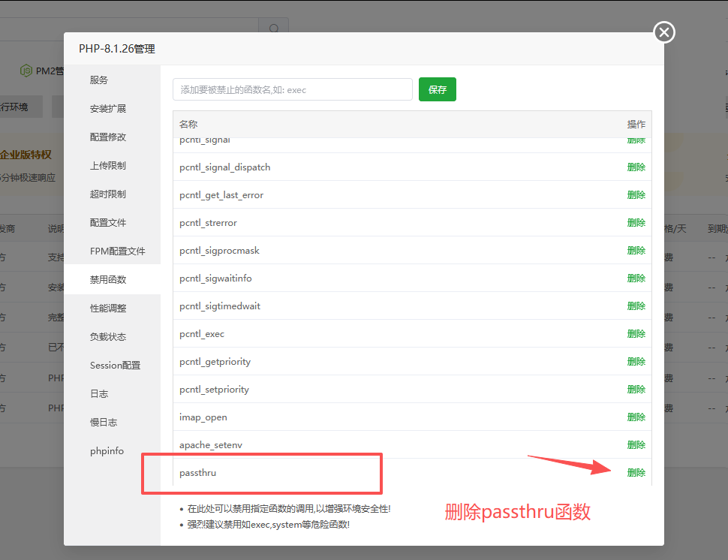Click the search icon in background page

pos(274,28)
